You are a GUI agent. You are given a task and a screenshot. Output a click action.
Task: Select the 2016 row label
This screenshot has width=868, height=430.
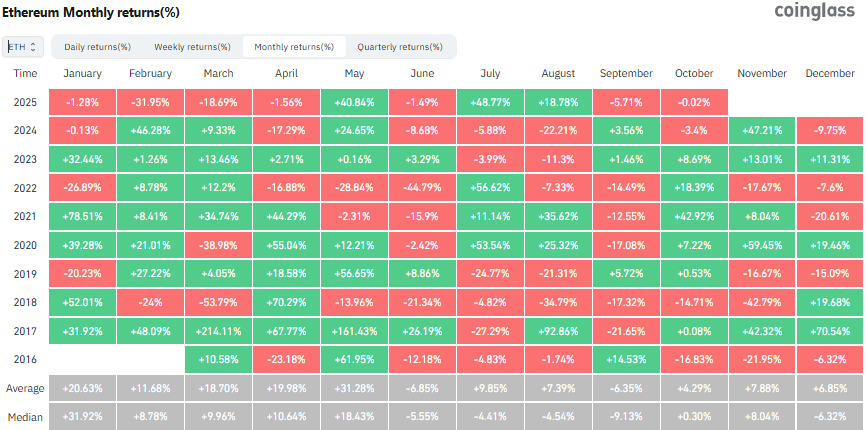pos(26,360)
